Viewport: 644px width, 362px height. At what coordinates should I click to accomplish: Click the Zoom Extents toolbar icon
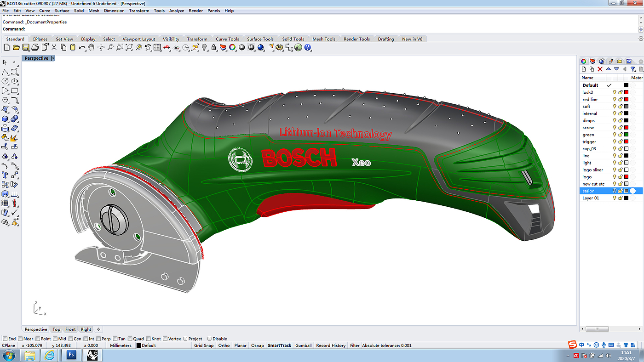129,47
